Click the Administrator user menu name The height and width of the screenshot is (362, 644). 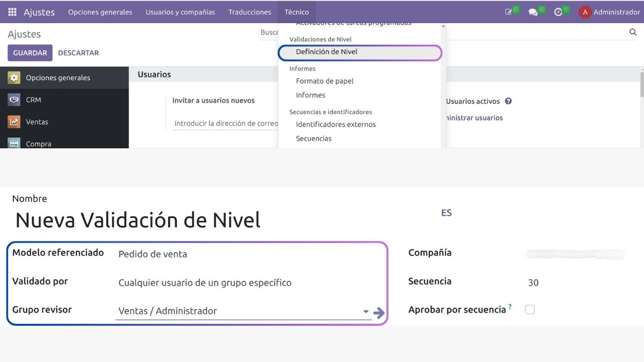pos(616,12)
